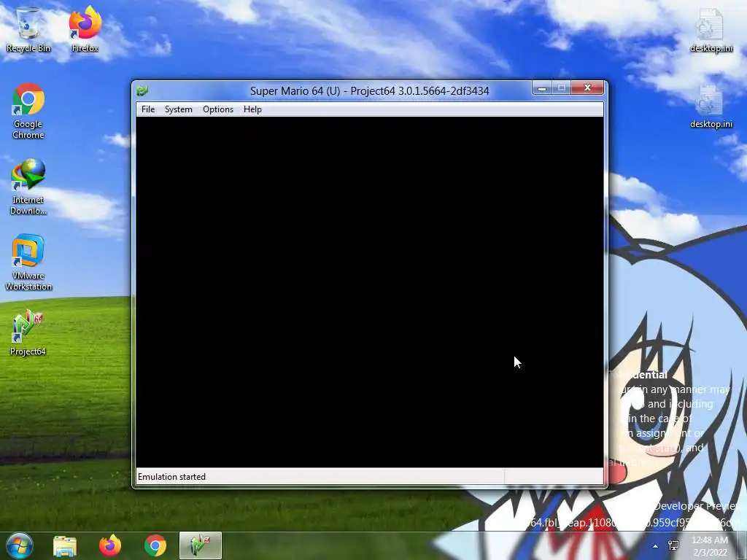Select the Recycle Bin desktop icon

[x=28, y=29]
